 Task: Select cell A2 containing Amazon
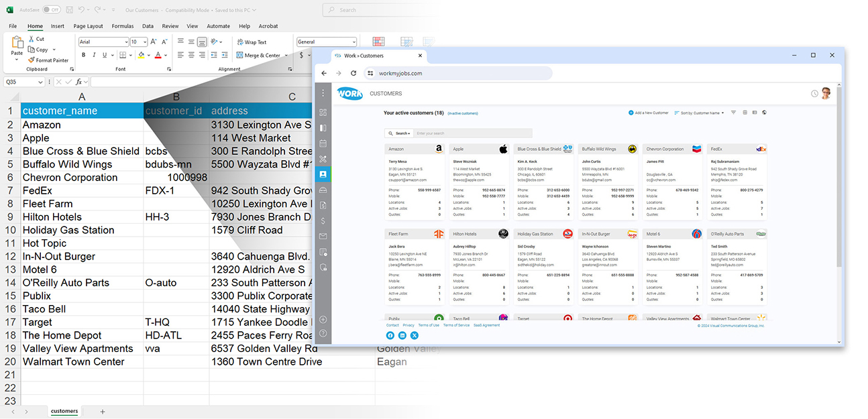coord(82,125)
